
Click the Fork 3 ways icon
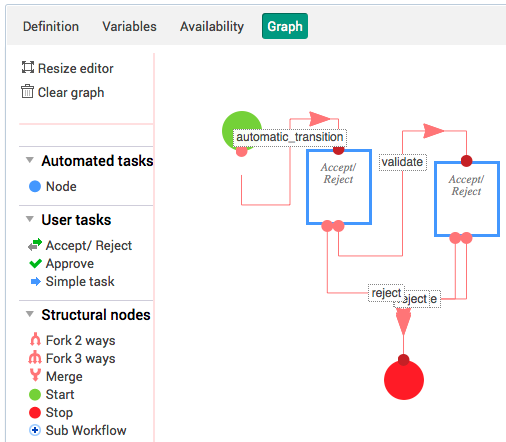point(35,357)
